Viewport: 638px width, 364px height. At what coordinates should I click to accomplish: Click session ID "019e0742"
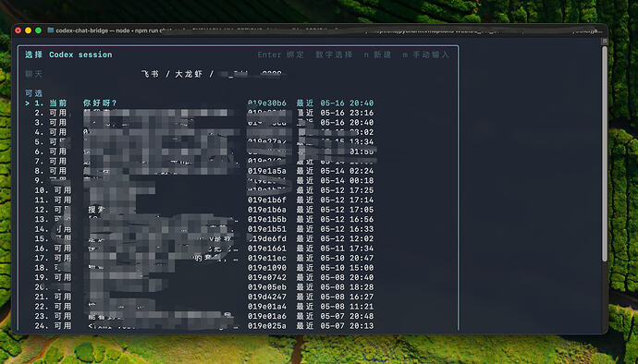[x=267, y=277]
